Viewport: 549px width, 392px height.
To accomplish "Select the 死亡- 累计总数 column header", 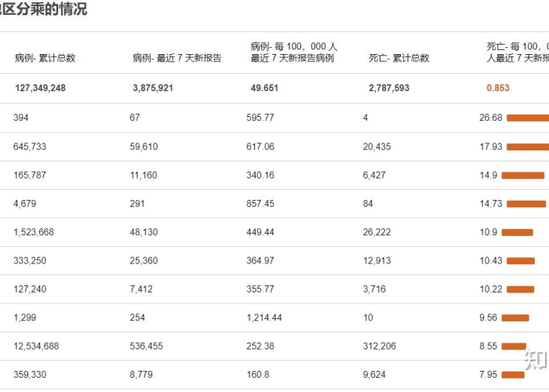I will coord(398,58).
